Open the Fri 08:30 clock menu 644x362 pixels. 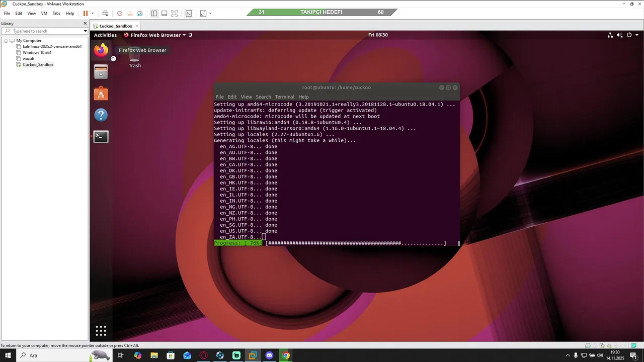pos(378,35)
